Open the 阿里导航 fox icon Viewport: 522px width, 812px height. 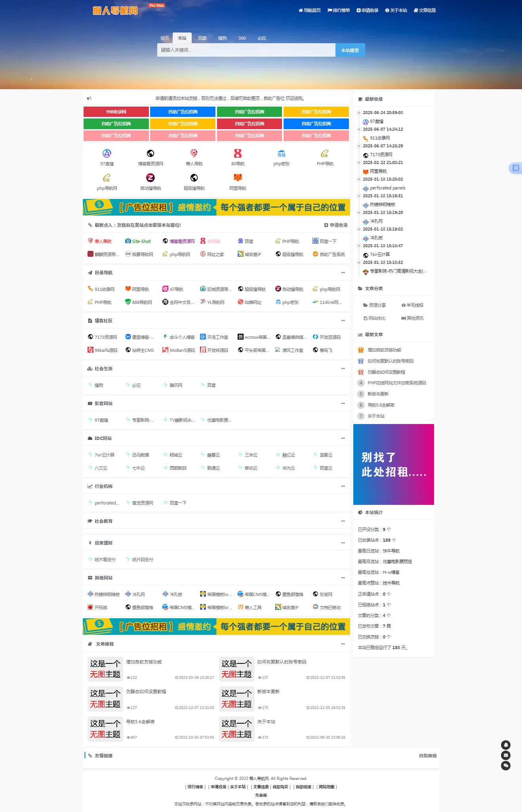tap(238, 178)
